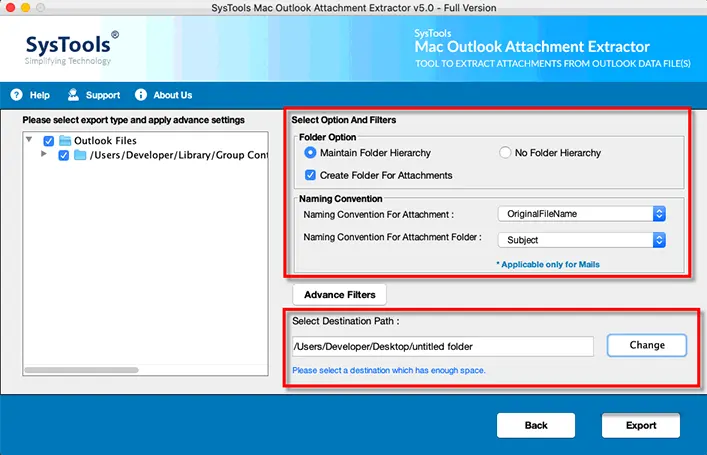Click the horizontal scrollbar in tree panel
The height and width of the screenshot is (455, 707).
pyautogui.click(x=82, y=370)
